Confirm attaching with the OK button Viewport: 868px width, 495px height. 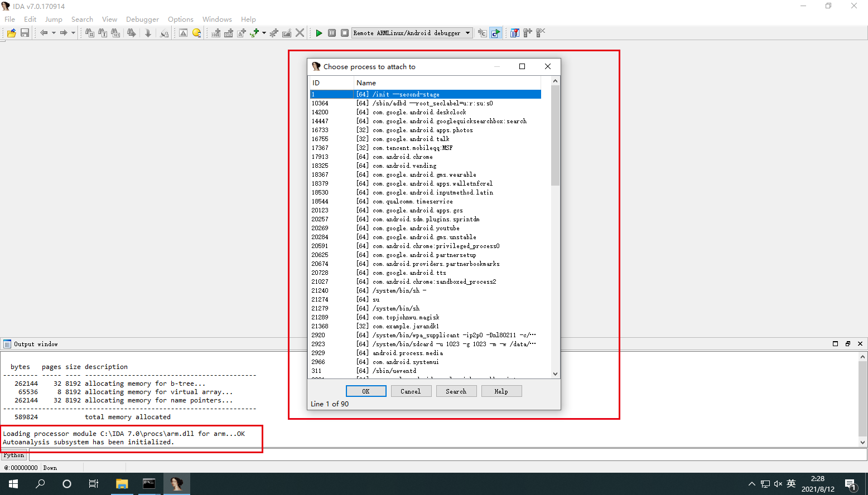tap(366, 391)
